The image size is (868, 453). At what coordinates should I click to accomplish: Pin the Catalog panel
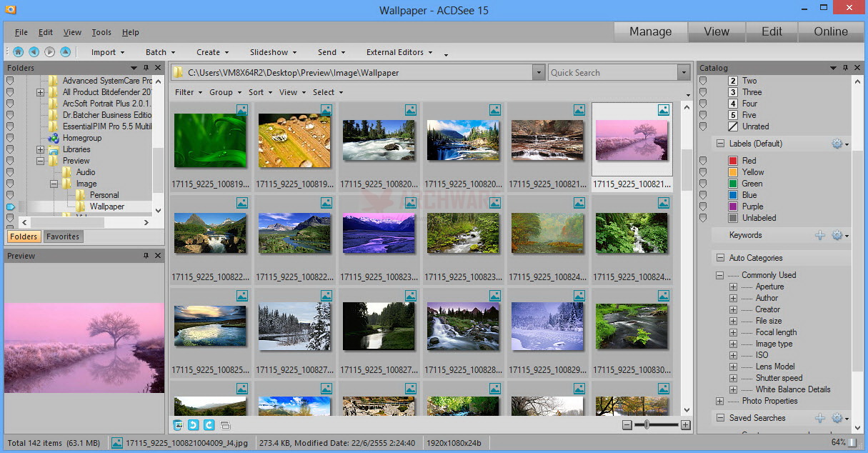pyautogui.click(x=845, y=68)
